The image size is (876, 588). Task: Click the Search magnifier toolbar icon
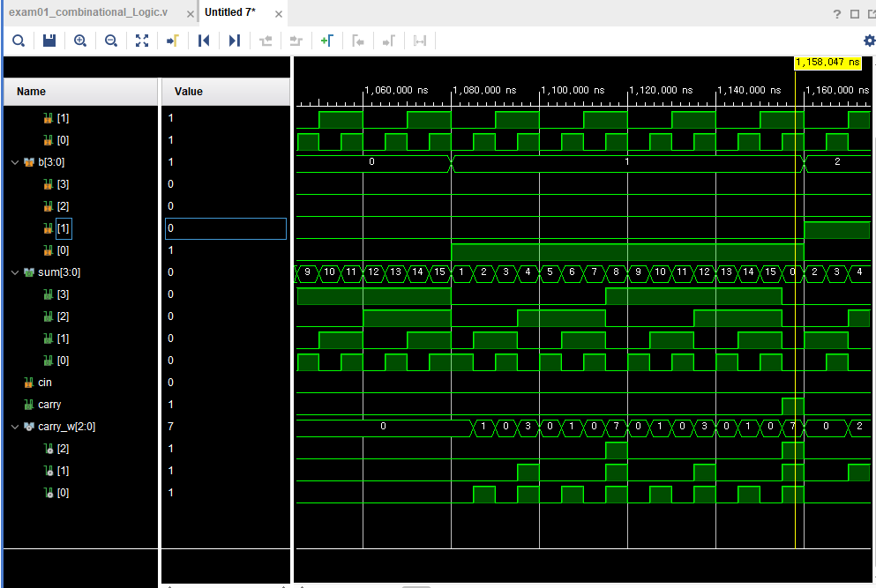coord(19,41)
